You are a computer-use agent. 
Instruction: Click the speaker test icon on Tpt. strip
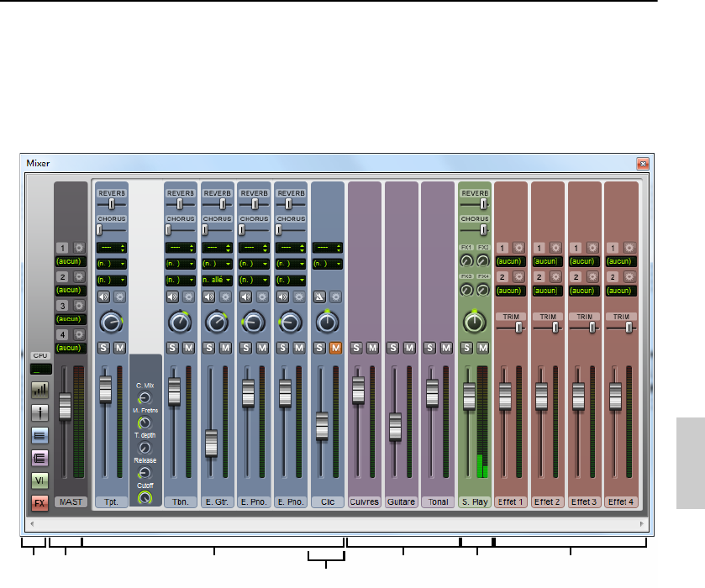104,297
